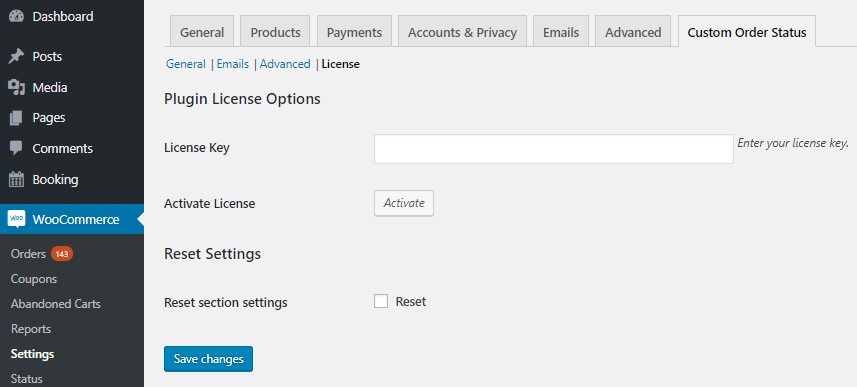Select the Accounts & Privacy tab
The image size is (857, 387).
pyautogui.click(x=462, y=32)
